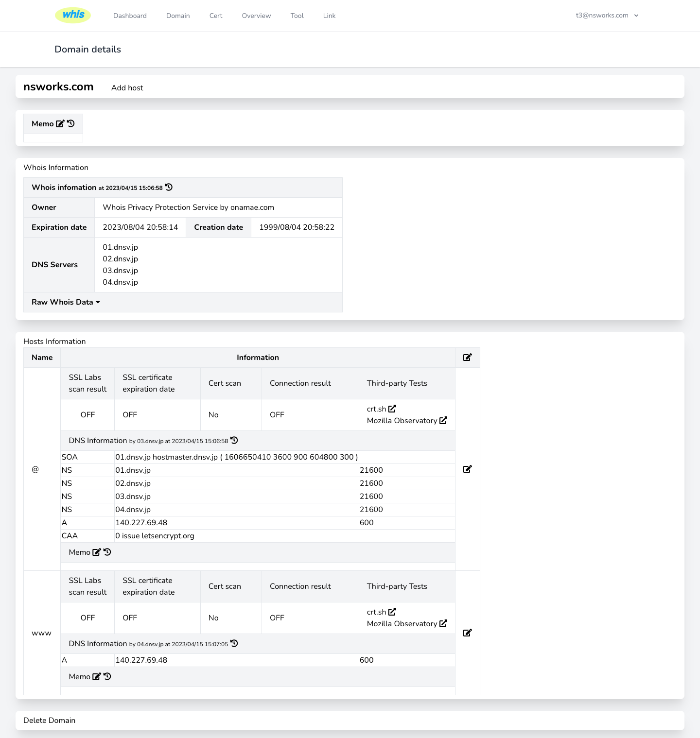Click the whis logo
The width and height of the screenshot is (700, 738).
pos(73,15)
